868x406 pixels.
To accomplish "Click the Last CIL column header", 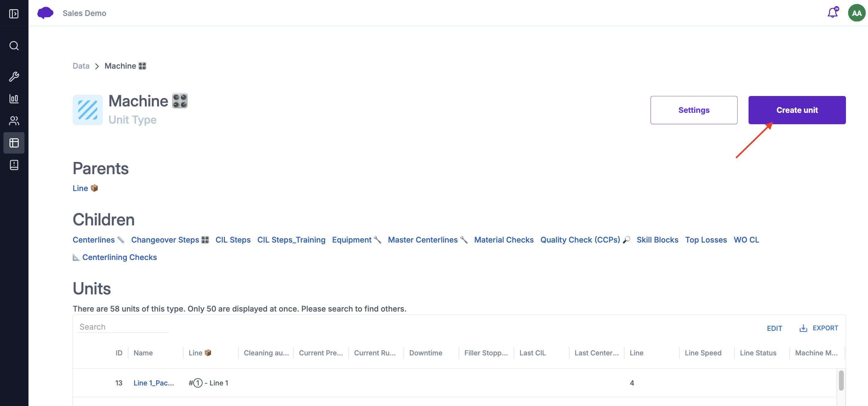I will point(532,353).
